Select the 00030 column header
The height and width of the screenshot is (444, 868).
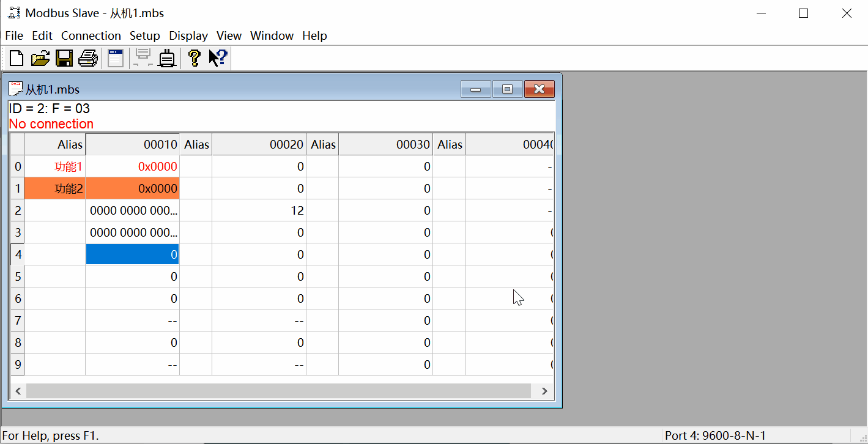pos(386,144)
